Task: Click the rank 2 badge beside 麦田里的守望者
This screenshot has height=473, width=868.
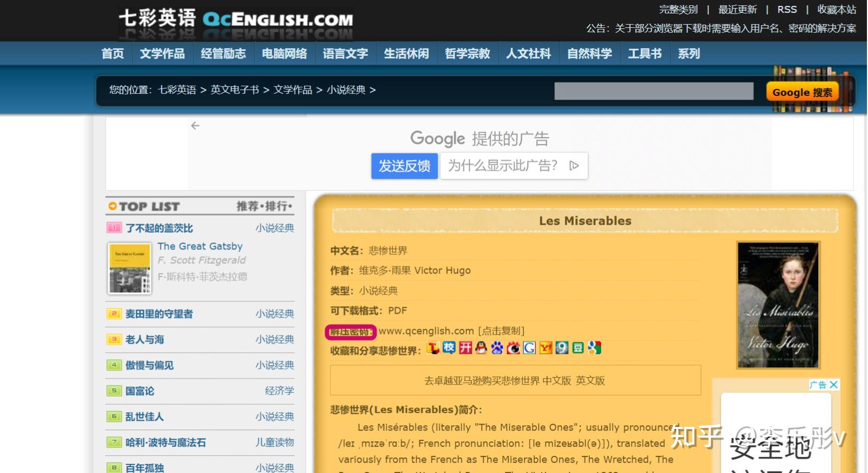Action: (x=114, y=314)
